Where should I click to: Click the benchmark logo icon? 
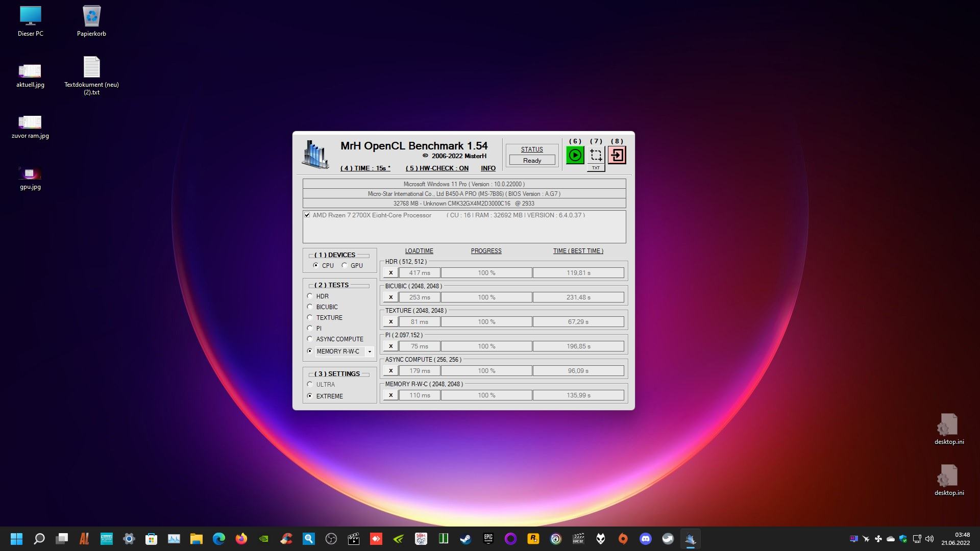(x=315, y=154)
